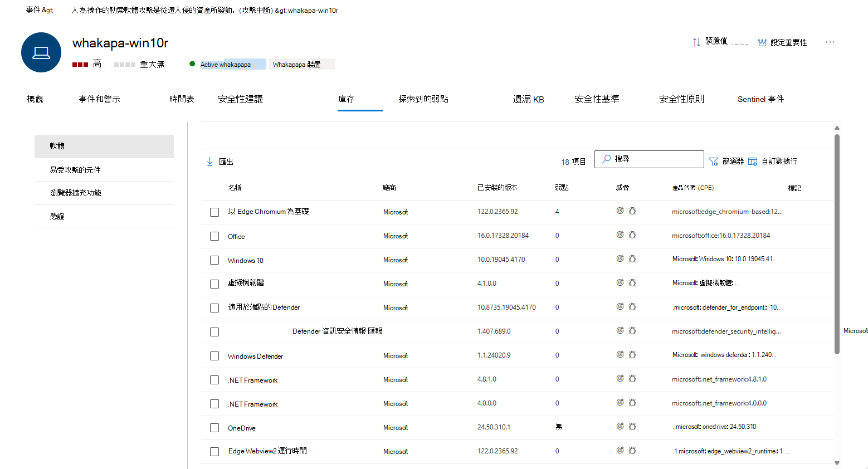Viewport: 868px width, 469px height.
Task: Check the .NET Framework 4.0.0.0 row checkbox
Action: tap(214, 404)
